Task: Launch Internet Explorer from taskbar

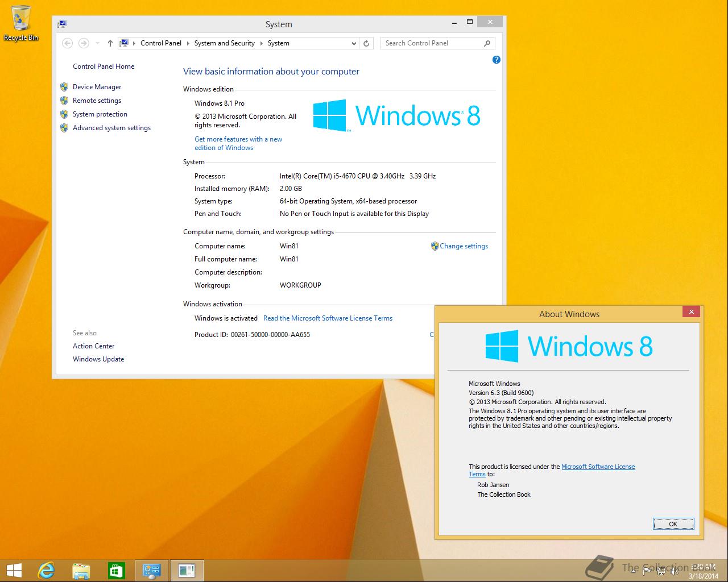Action: tap(46, 571)
